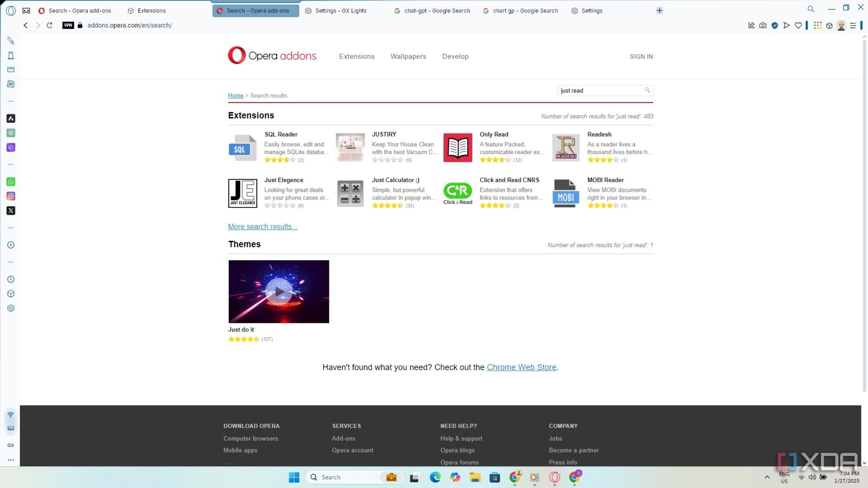Click the Only Read extension thumbnail
This screenshot has width=868, height=488.
pos(458,147)
